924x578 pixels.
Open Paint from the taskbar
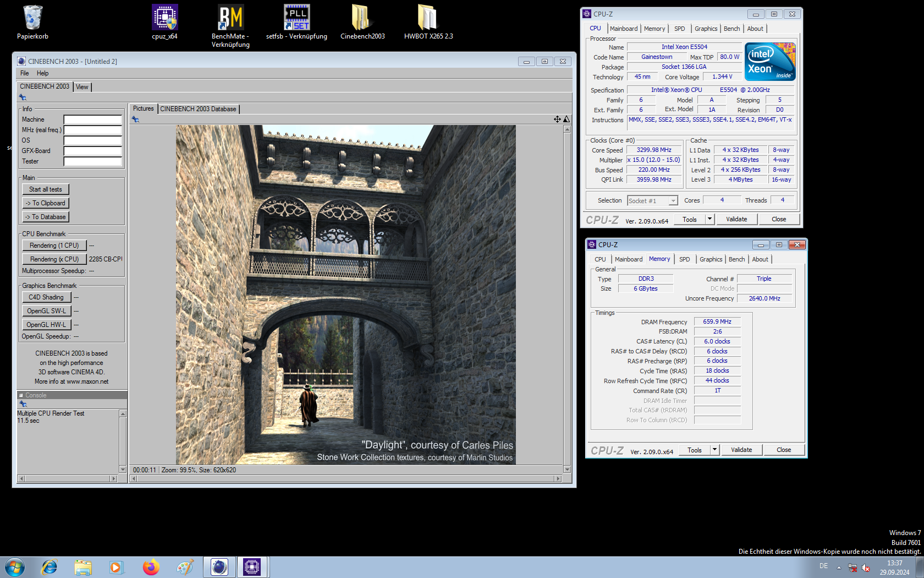click(x=184, y=567)
